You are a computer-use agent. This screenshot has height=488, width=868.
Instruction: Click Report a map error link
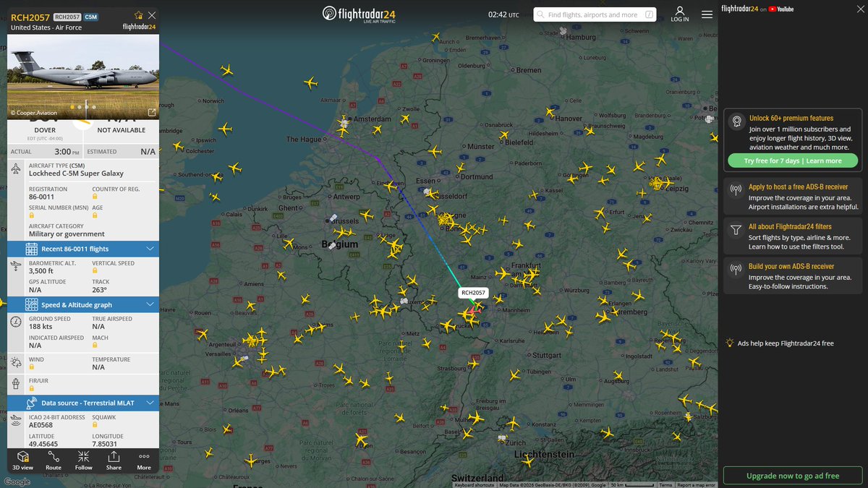point(696,485)
